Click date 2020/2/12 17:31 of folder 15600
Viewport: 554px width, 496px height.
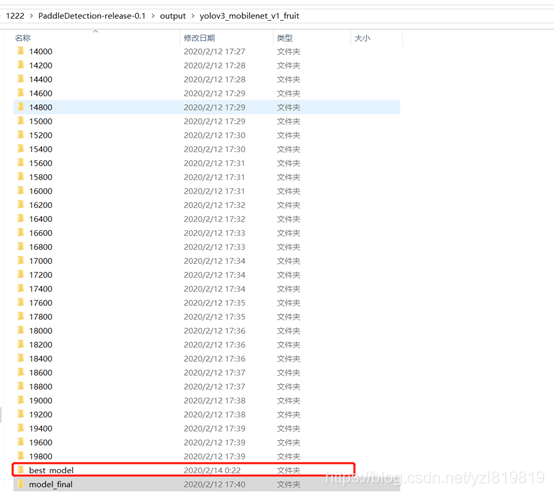click(214, 163)
